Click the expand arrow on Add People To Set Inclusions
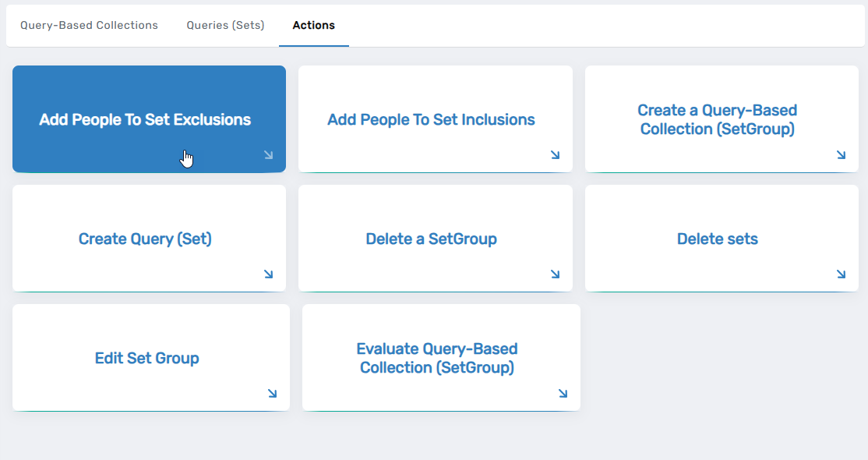Screen dimensions: 868x460 tap(555, 155)
